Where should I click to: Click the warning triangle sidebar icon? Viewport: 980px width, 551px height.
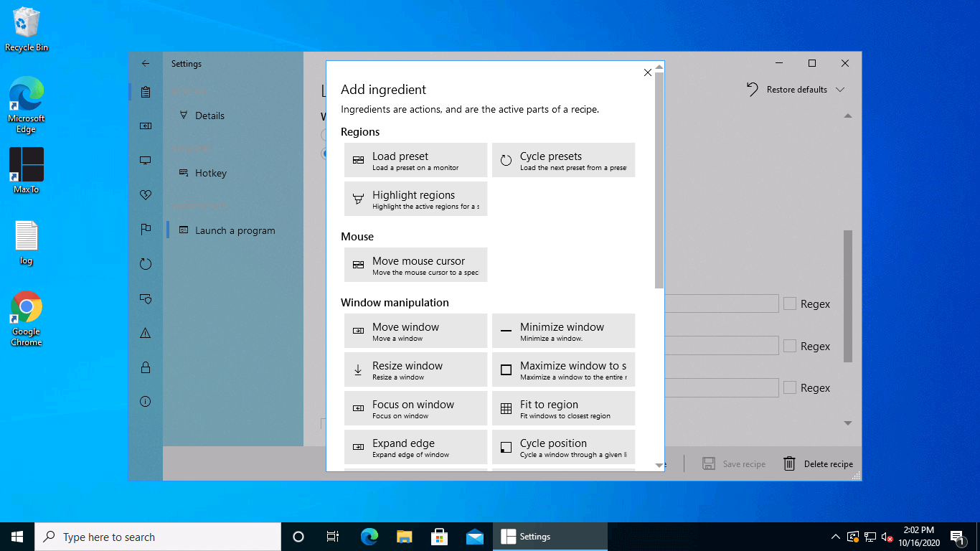[x=146, y=333]
